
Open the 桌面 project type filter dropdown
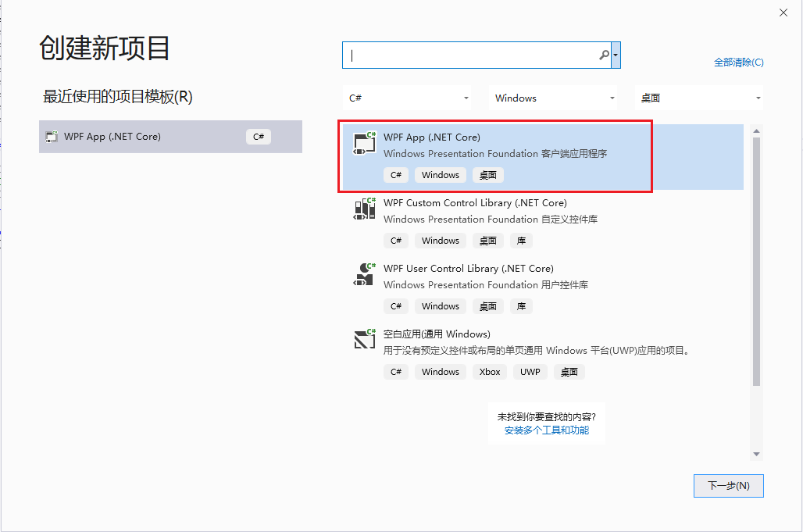point(699,98)
